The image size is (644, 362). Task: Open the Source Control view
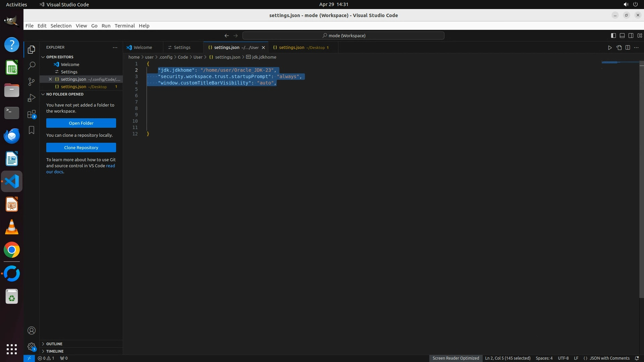pos(32,81)
